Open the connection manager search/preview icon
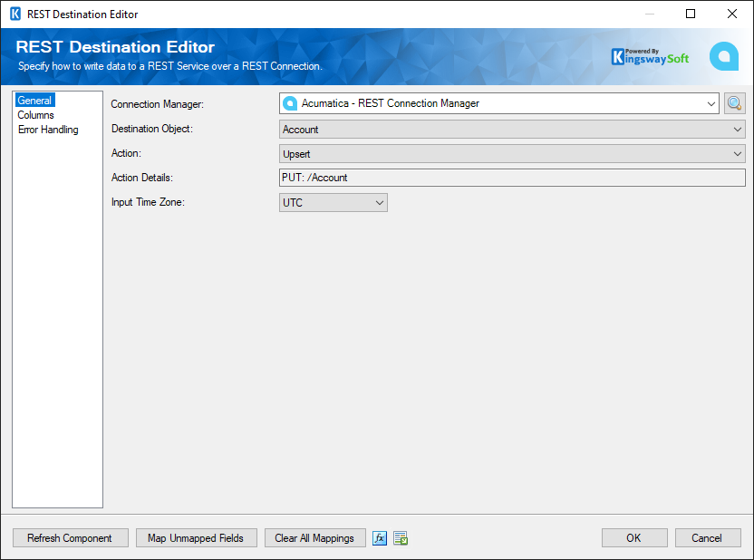The height and width of the screenshot is (560, 754). coord(734,103)
